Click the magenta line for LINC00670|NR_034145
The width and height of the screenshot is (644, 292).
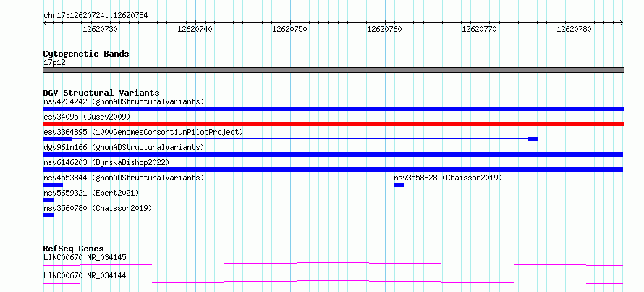coord(333,264)
